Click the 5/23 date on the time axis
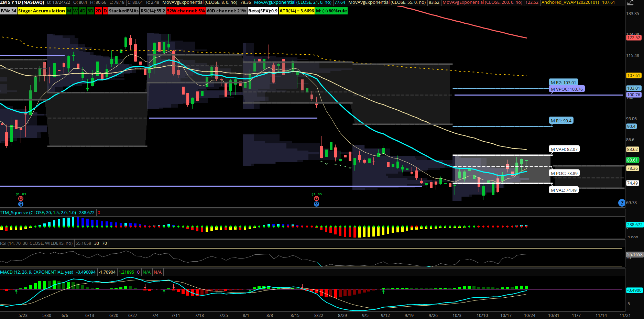 (x=23, y=316)
